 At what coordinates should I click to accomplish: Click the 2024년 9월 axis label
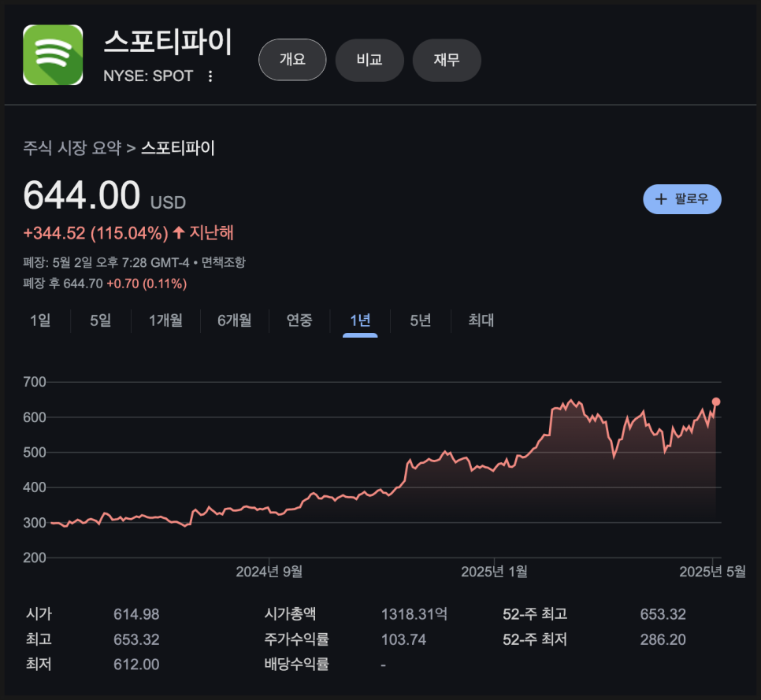(269, 572)
